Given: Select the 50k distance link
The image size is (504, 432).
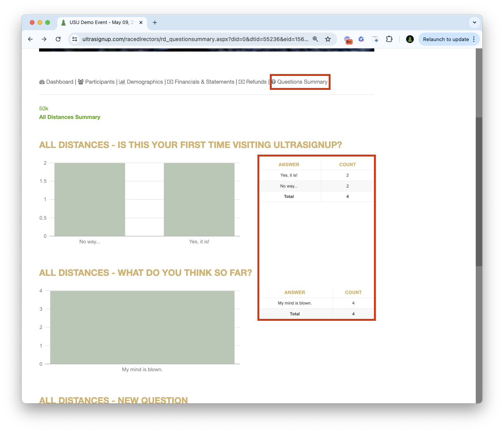Looking at the screenshot, I should click(44, 108).
